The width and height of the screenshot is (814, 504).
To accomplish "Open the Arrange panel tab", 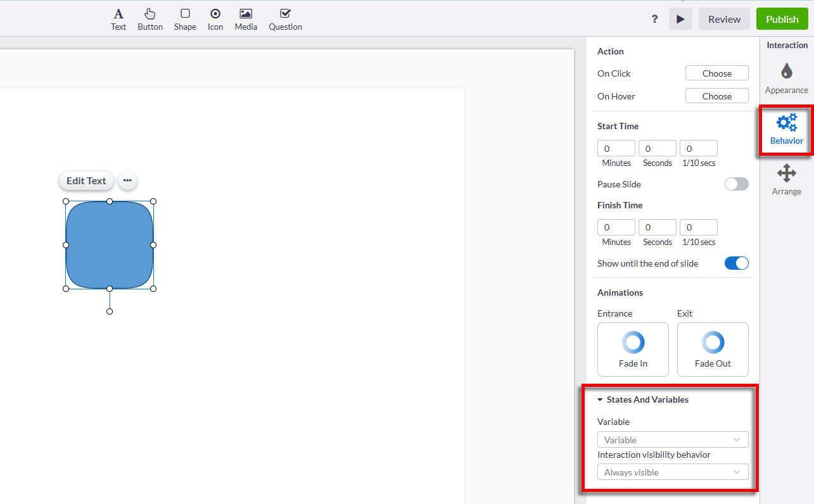I will (x=786, y=180).
